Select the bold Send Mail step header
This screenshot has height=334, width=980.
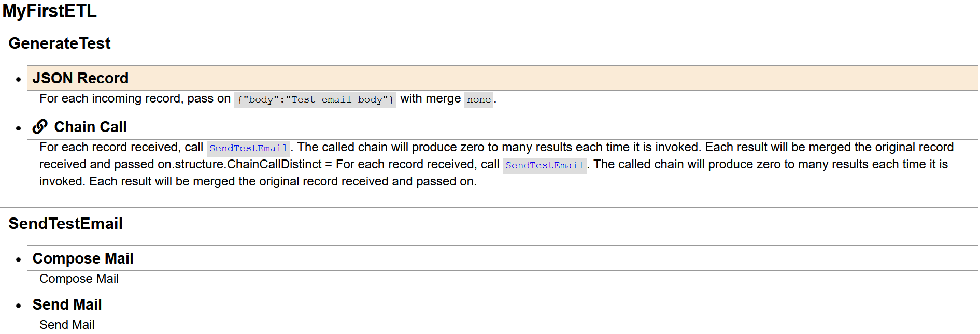tap(67, 304)
